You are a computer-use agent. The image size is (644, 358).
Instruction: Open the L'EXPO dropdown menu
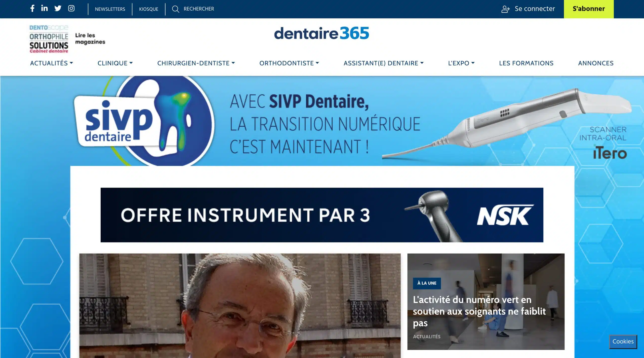pos(461,63)
